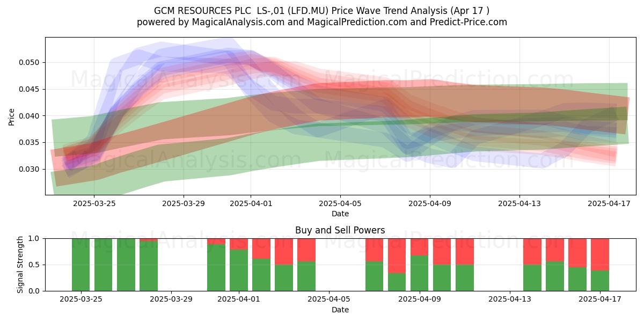Click 2025-03-25 tick under Buy and Sell Powers
Screen dimensions: 644x322
tap(81, 299)
